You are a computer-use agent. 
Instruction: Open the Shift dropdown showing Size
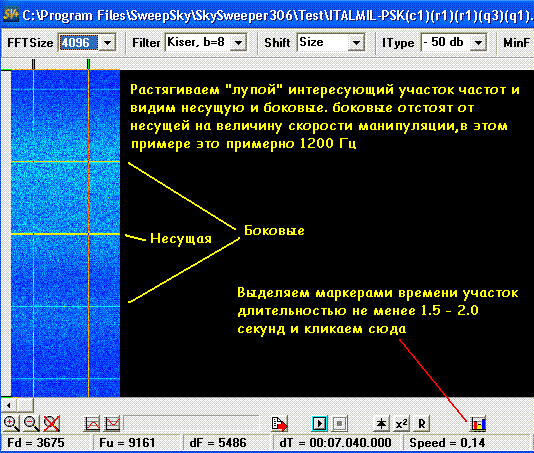pos(356,43)
